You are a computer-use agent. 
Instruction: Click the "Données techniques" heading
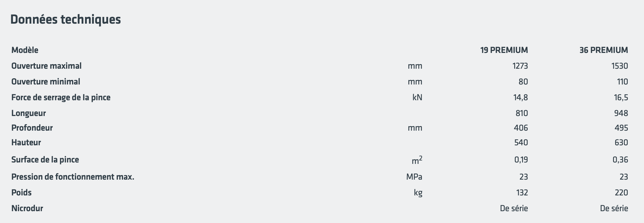pyautogui.click(x=65, y=19)
